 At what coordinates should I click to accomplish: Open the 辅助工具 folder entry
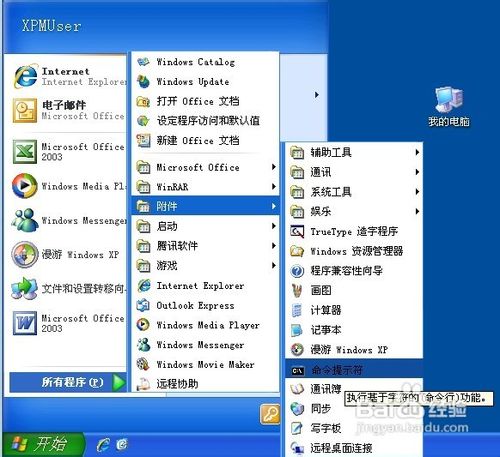pos(354,153)
